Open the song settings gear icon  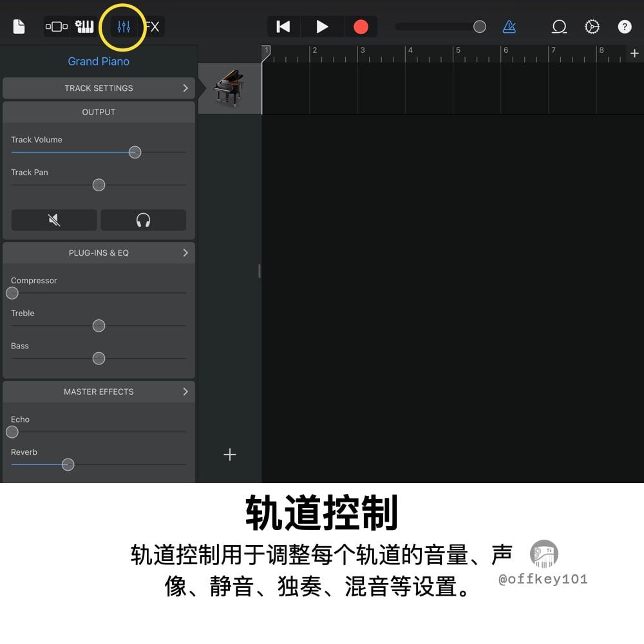pos(592,26)
